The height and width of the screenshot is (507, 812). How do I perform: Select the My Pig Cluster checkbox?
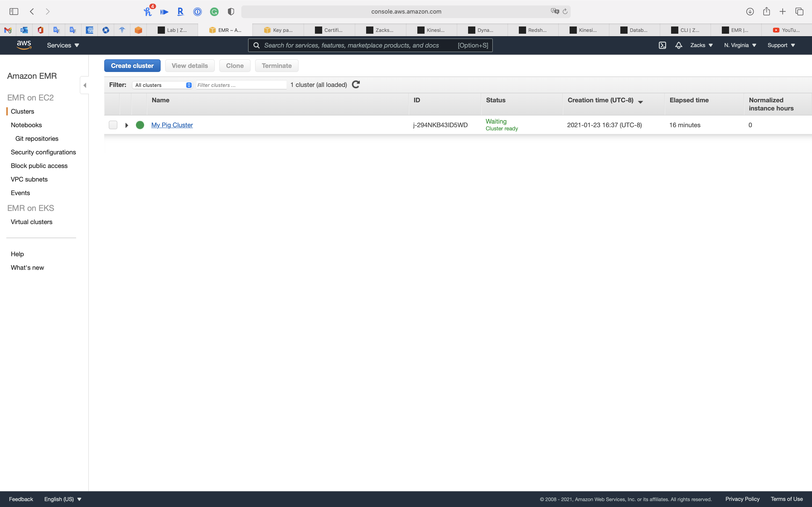(x=113, y=125)
